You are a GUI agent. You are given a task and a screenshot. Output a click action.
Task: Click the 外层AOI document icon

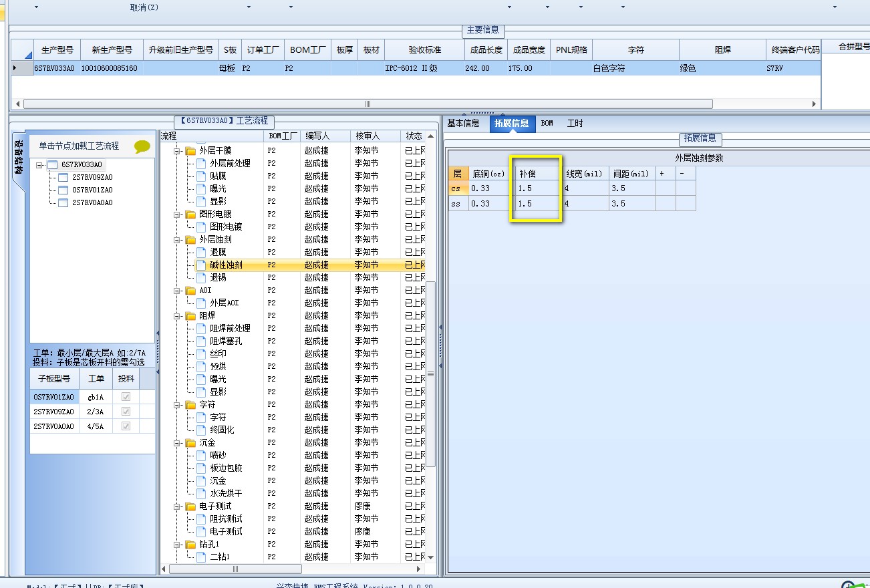(x=201, y=303)
